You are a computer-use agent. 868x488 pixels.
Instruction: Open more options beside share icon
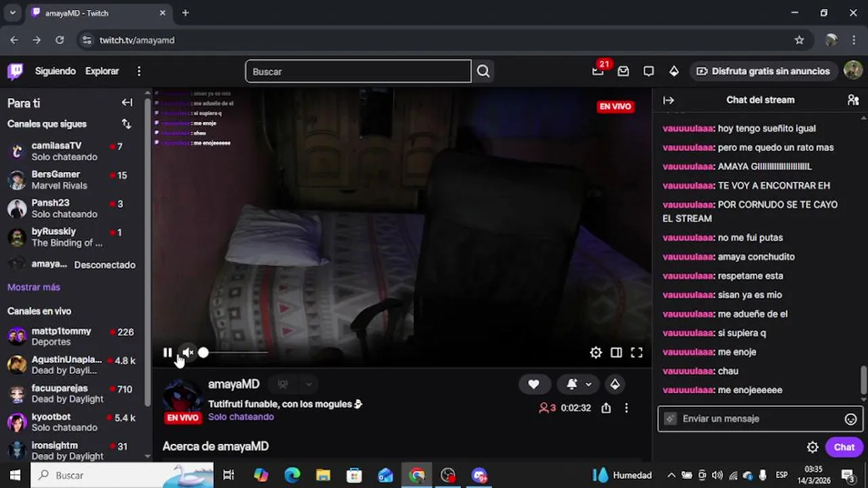[626, 408]
